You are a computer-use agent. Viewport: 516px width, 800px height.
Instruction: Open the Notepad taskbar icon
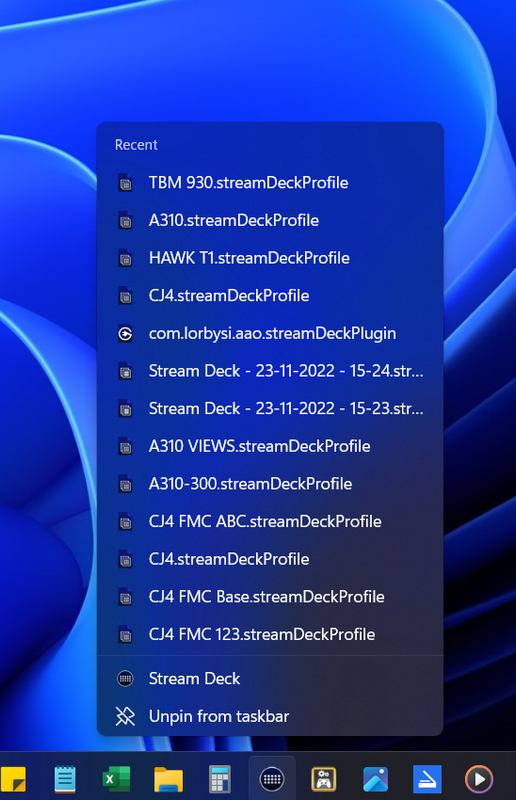(65, 779)
